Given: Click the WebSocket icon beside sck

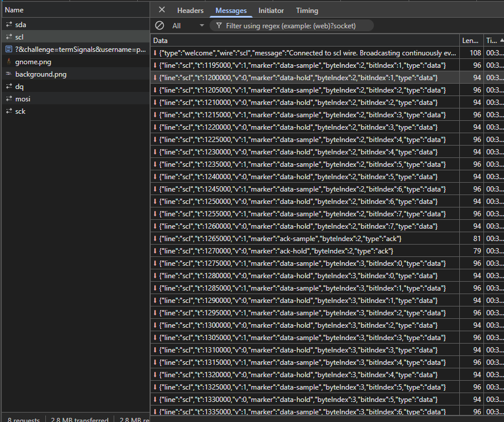Looking at the screenshot, I should point(9,111).
